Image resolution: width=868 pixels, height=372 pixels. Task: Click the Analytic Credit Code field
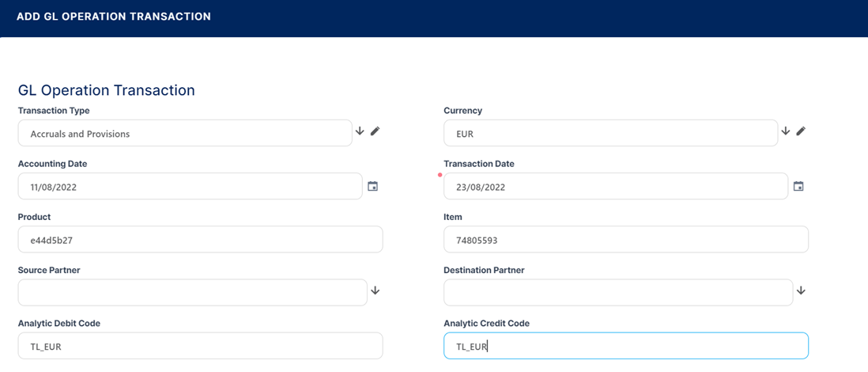click(625, 346)
